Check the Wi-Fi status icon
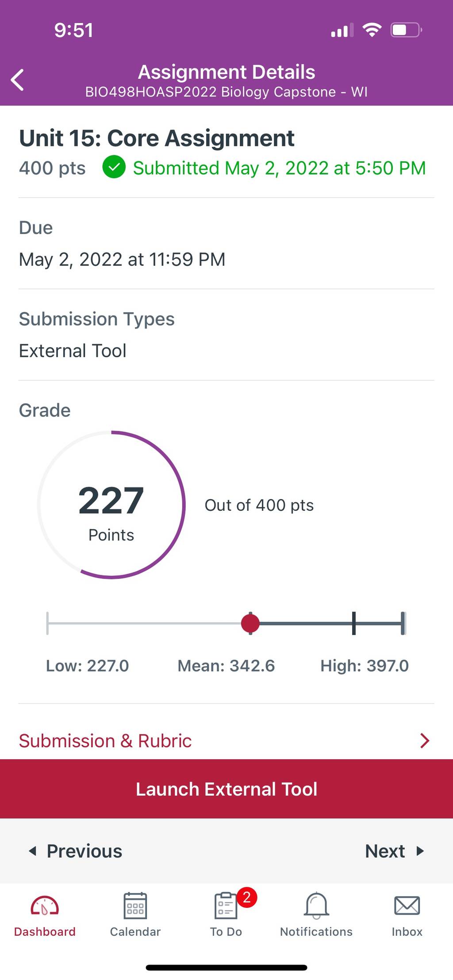Image resolution: width=453 pixels, height=980 pixels. (372, 30)
